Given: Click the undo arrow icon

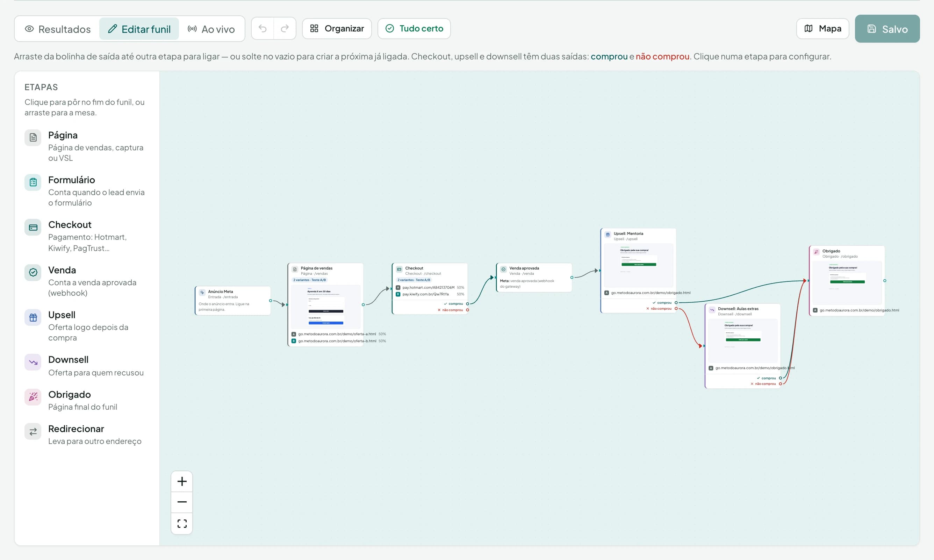Looking at the screenshot, I should [x=263, y=29].
